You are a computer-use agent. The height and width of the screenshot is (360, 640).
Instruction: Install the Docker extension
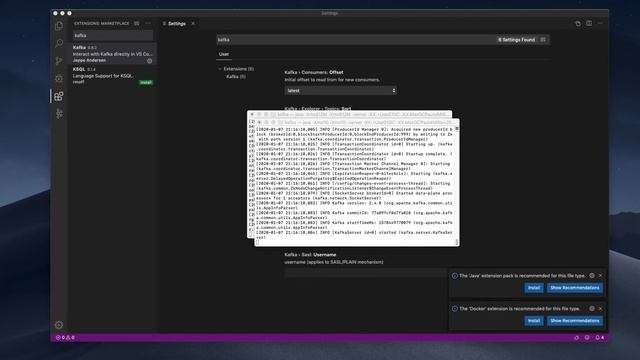pos(534,321)
